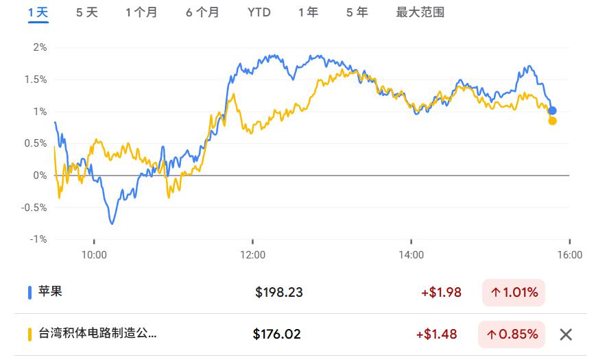
Task: Click the blue color bar beside 苹果
Action: pos(29,292)
